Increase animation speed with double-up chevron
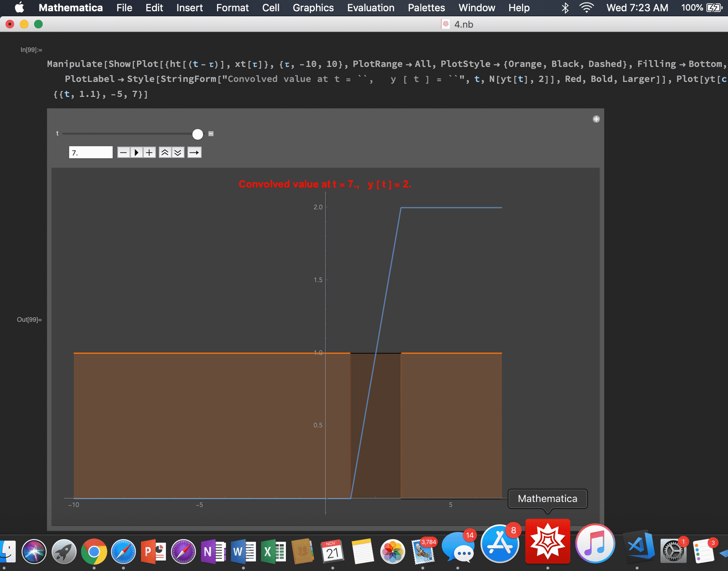This screenshot has width=728, height=571. (165, 152)
